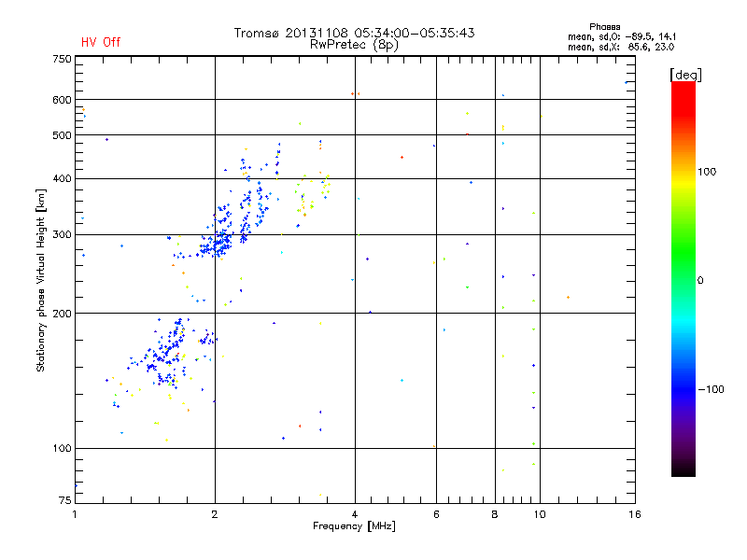Image resolution: width=747 pixels, height=560 pixels.
Task: Click the y-axis tick label "750"
Action: 62,60
